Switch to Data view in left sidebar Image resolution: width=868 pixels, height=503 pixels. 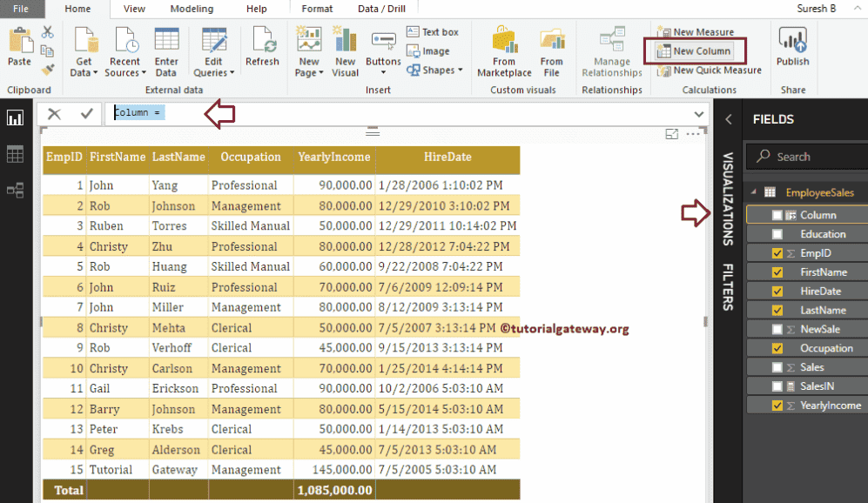click(x=15, y=154)
